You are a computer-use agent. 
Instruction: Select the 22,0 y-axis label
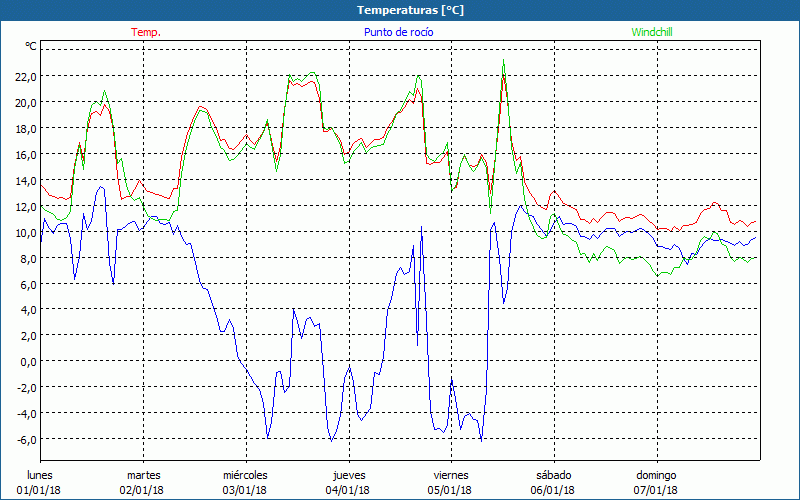pyautogui.click(x=24, y=76)
